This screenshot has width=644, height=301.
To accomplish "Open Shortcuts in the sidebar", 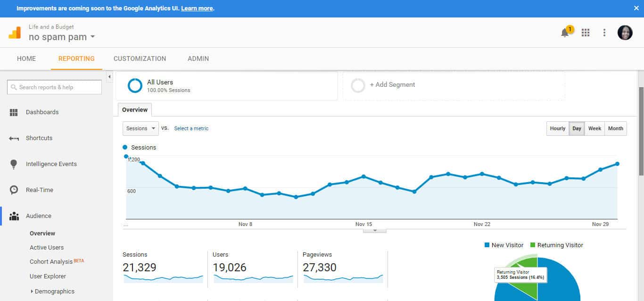I will (39, 138).
